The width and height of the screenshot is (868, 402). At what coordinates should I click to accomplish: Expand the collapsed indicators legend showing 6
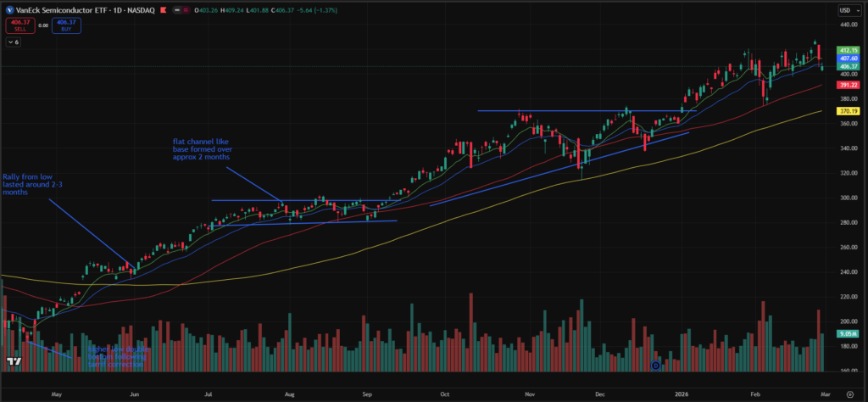point(13,42)
